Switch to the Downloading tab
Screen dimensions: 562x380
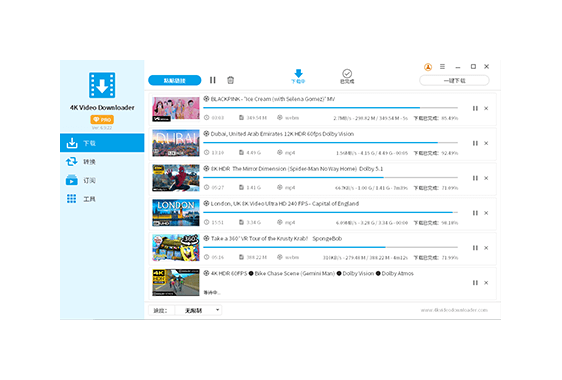point(298,76)
